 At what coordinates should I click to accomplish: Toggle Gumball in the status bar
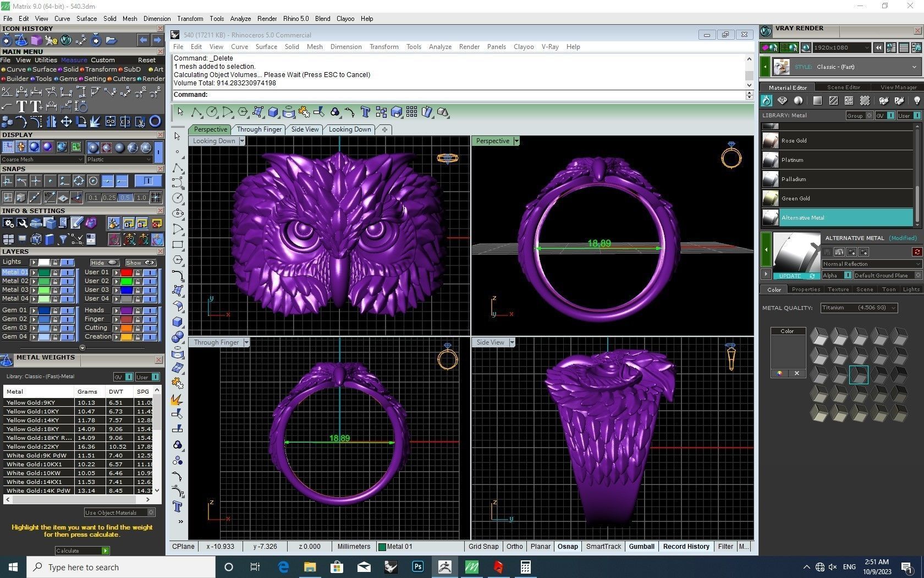pos(641,547)
